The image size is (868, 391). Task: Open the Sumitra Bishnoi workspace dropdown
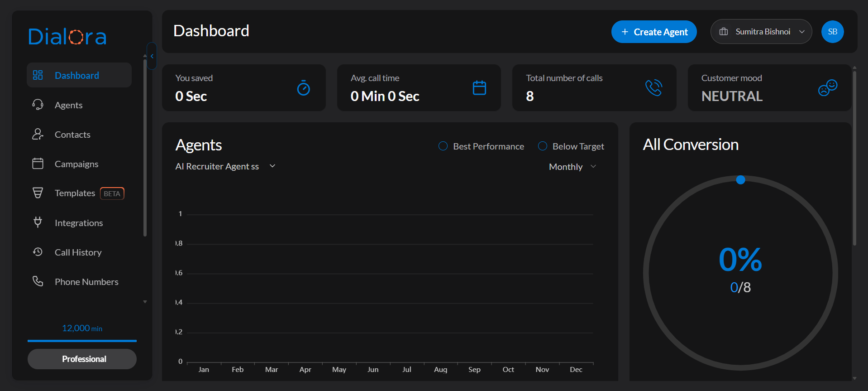coord(761,32)
